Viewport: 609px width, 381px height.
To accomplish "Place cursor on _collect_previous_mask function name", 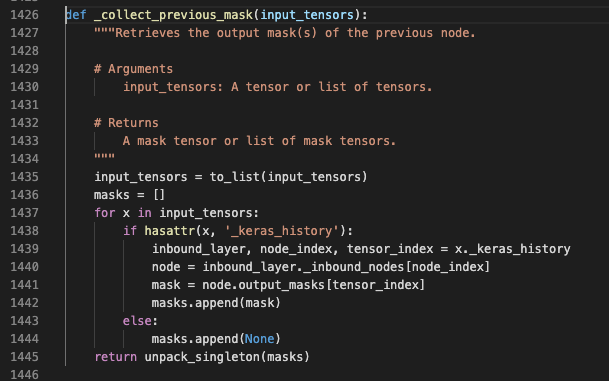I will point(173,15).
